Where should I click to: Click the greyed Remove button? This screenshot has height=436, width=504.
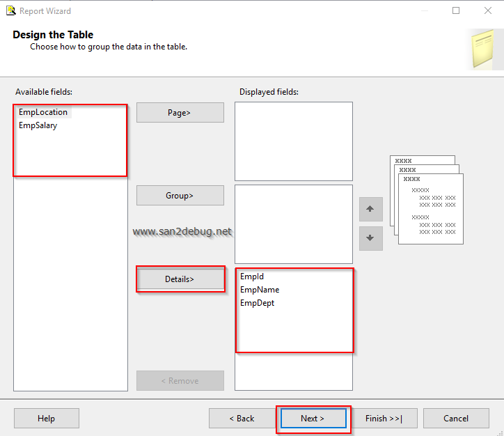180,381
